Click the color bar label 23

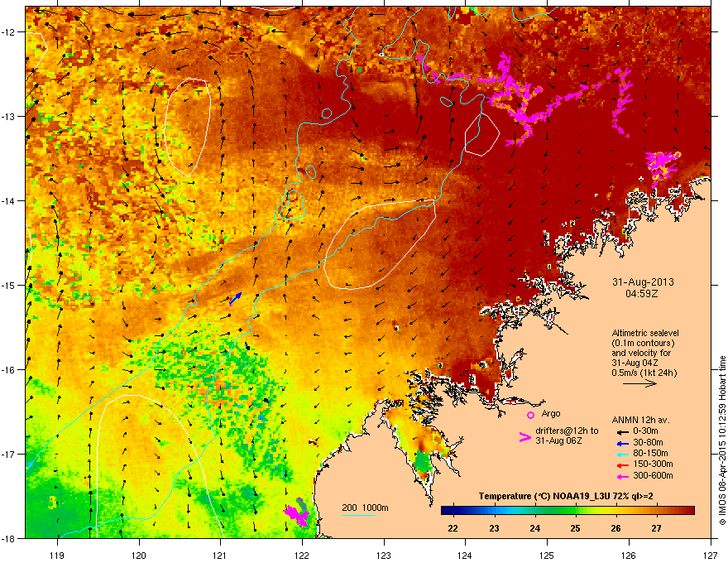tap(494, 528)
